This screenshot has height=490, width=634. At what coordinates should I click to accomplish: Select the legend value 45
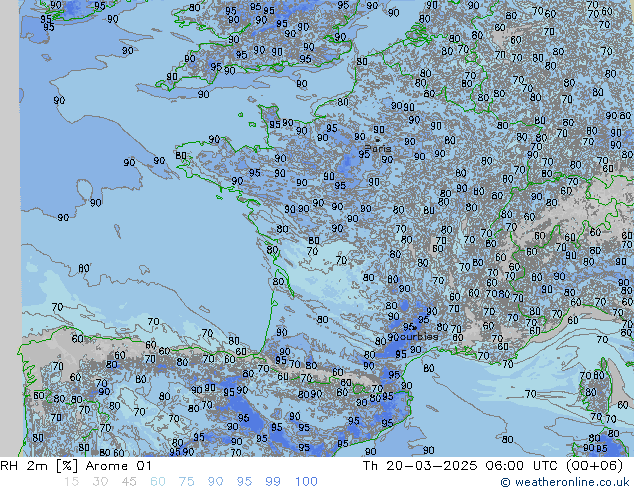[129, 482]
